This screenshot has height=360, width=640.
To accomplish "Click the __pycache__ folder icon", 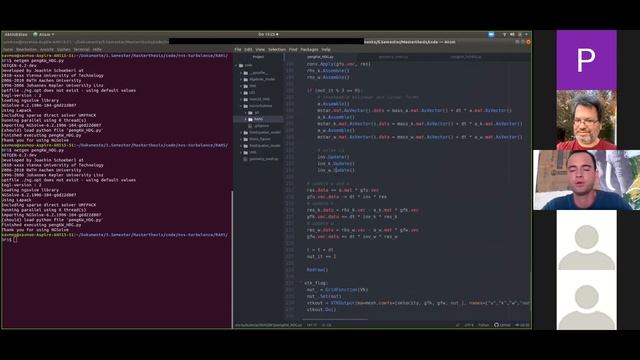I will coord(246,72).
